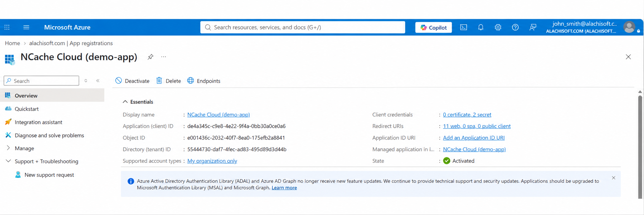
Task: Focus the global search resources box
Action: (x=302, y=27)
